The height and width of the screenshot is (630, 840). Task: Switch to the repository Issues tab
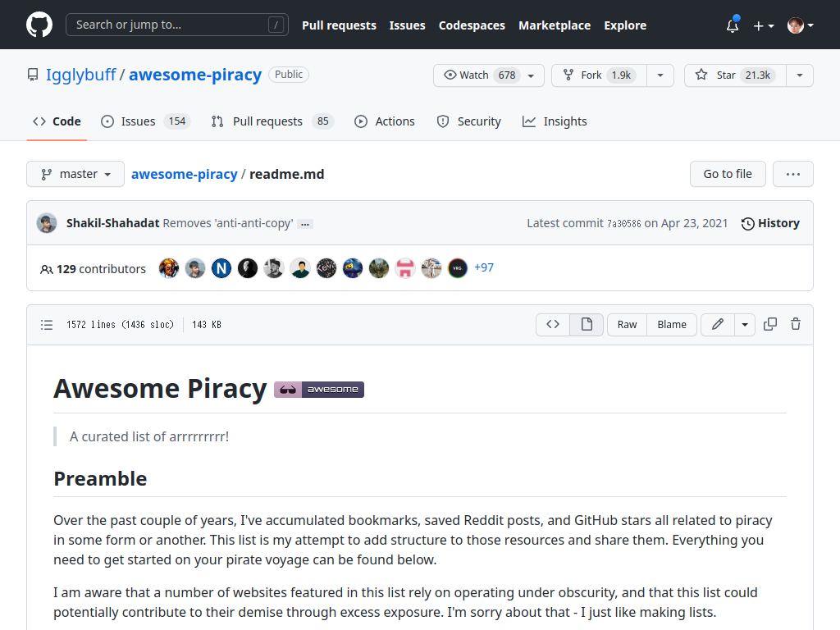tap(146, 121)
